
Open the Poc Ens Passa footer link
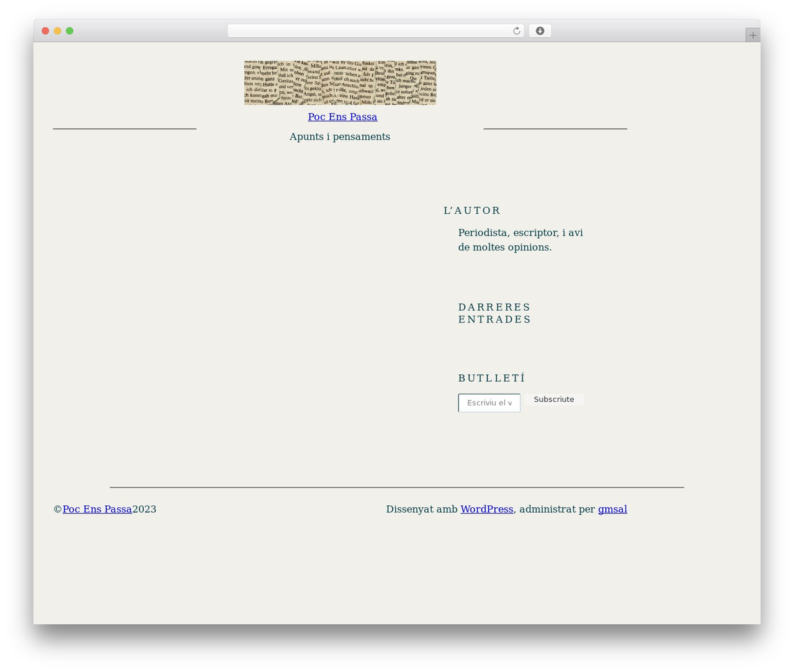(97, 509)
